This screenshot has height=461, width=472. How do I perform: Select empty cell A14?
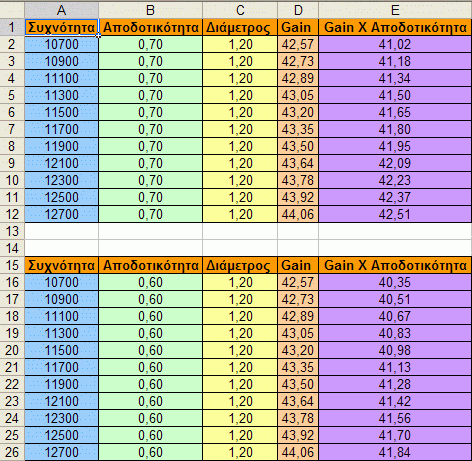tap(61, 248)
